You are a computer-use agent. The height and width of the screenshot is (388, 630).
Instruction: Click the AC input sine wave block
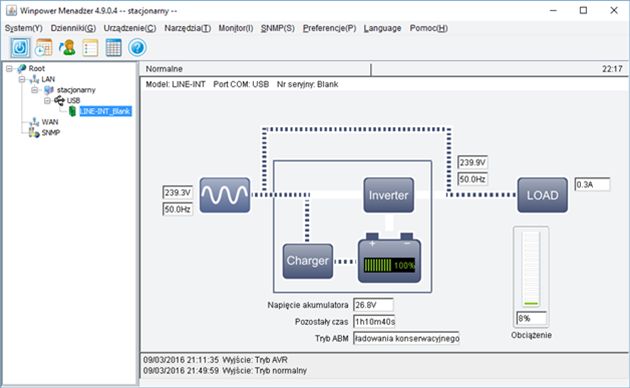tap(225, 195)
